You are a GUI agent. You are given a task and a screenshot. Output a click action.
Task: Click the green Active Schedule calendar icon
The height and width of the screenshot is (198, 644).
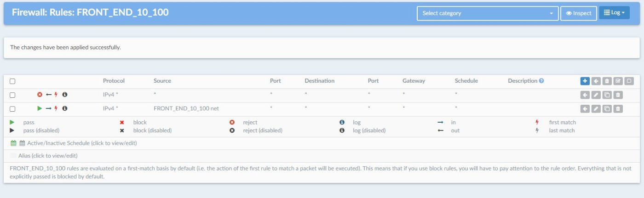coord(13,143)
